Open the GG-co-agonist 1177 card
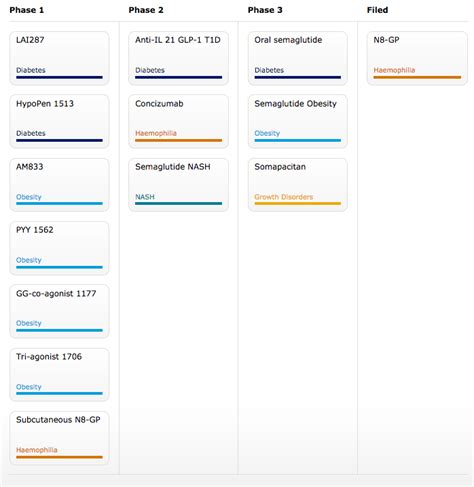This screenshot has width=474, height=487. click(x=59, y=311)
